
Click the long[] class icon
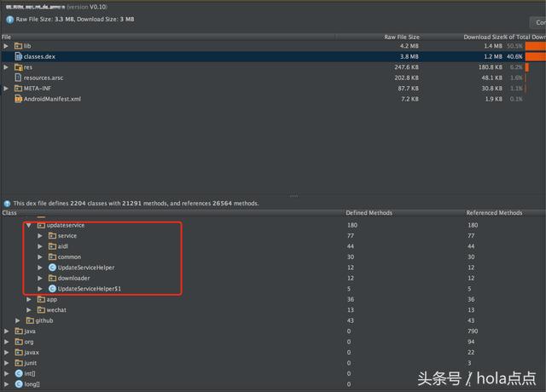point(19,384)
